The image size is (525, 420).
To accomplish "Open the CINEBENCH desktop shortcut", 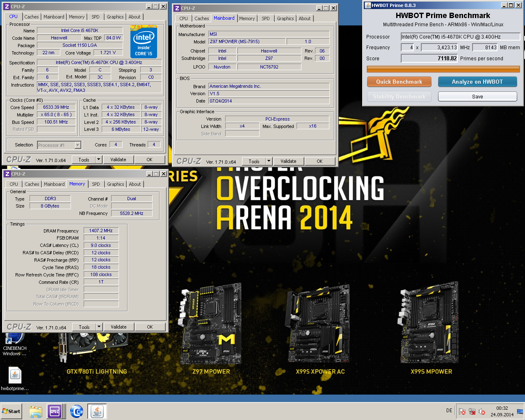I will (x=14, y=344).
